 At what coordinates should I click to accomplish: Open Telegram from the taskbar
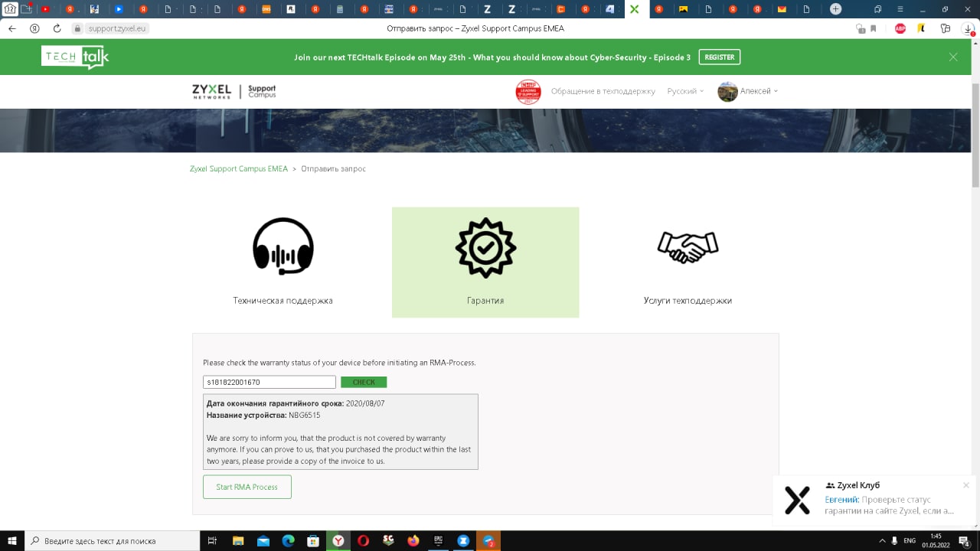click(x=488, y=541)
